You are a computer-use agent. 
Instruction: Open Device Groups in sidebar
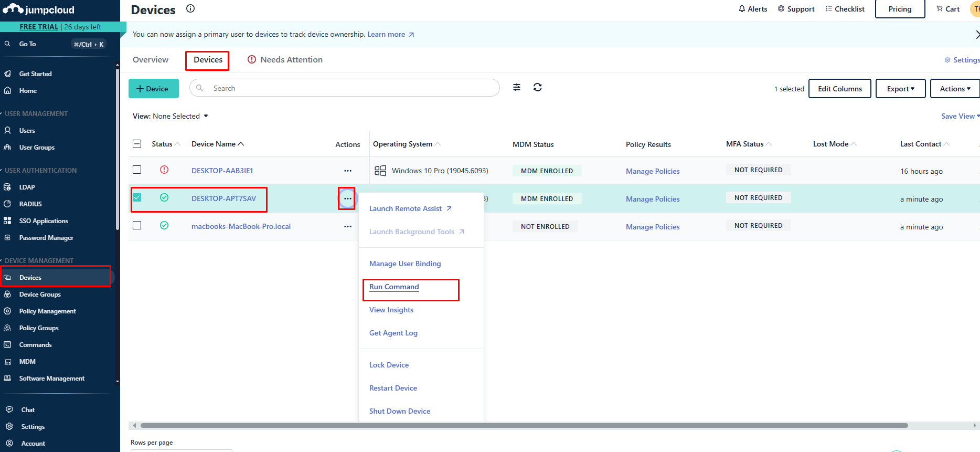(40, 295)
